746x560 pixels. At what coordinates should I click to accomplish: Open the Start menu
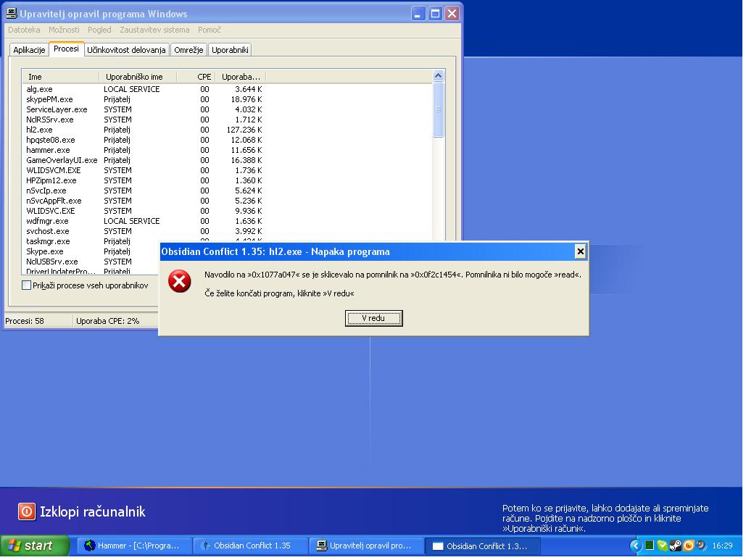coord(34,546)
